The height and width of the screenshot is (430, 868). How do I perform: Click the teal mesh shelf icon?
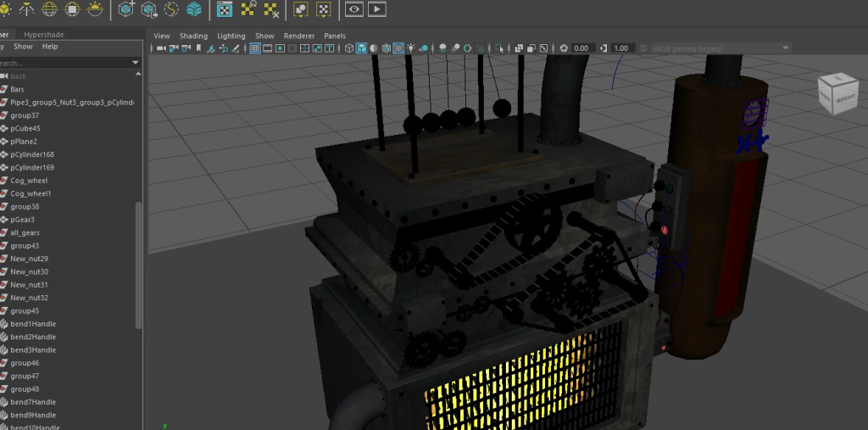click(x=194, y=10)
